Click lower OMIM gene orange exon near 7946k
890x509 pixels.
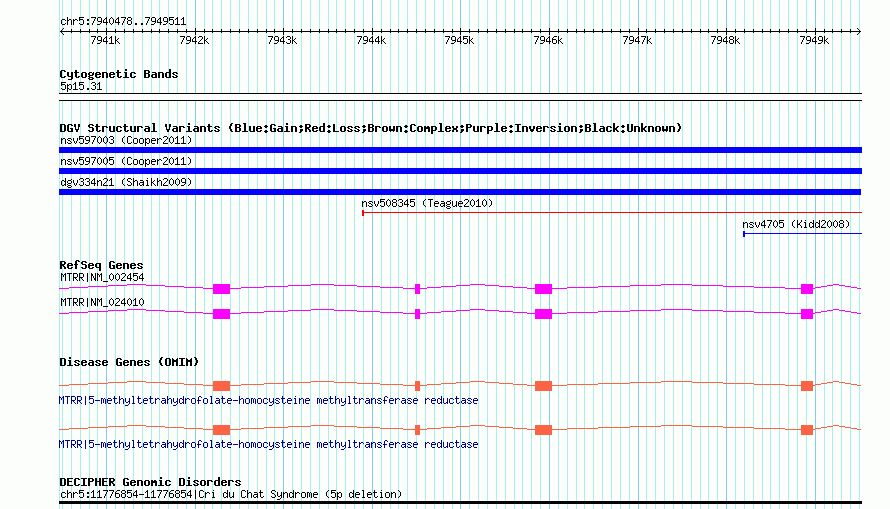tap(543, 430)
